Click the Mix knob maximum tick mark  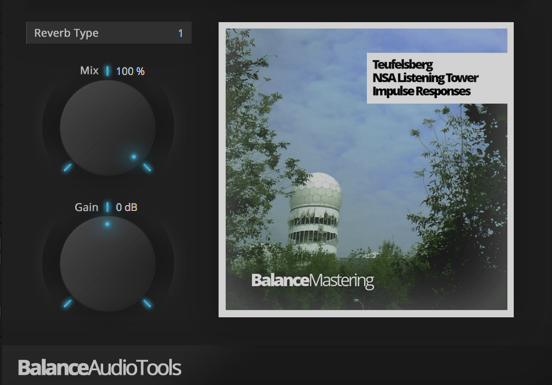coord(147,167)
